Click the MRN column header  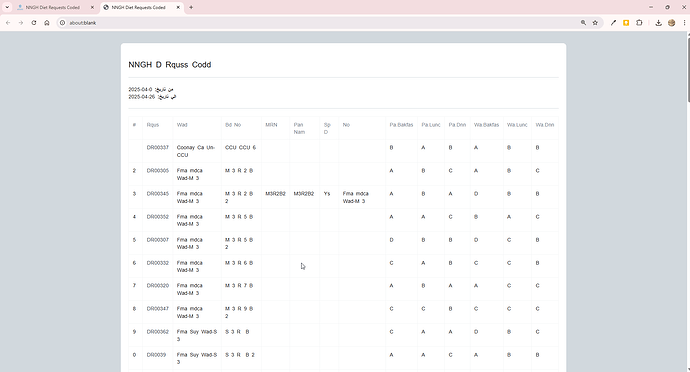[271, 125]
